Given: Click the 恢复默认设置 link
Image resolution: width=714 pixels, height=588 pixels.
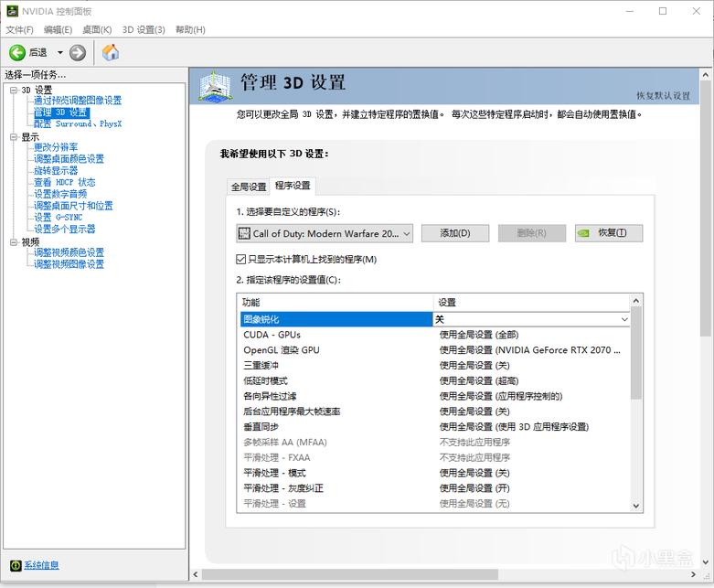Looking at the screenshot, I should tap(663, 96).
